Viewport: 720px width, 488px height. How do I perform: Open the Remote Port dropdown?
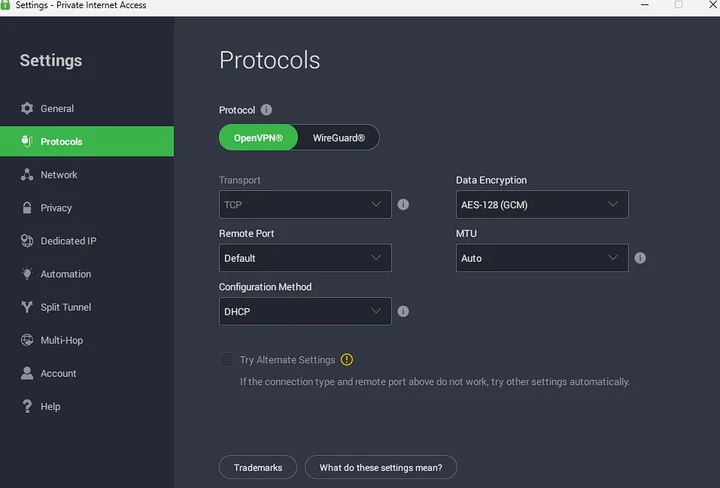(x=305, y=258)
